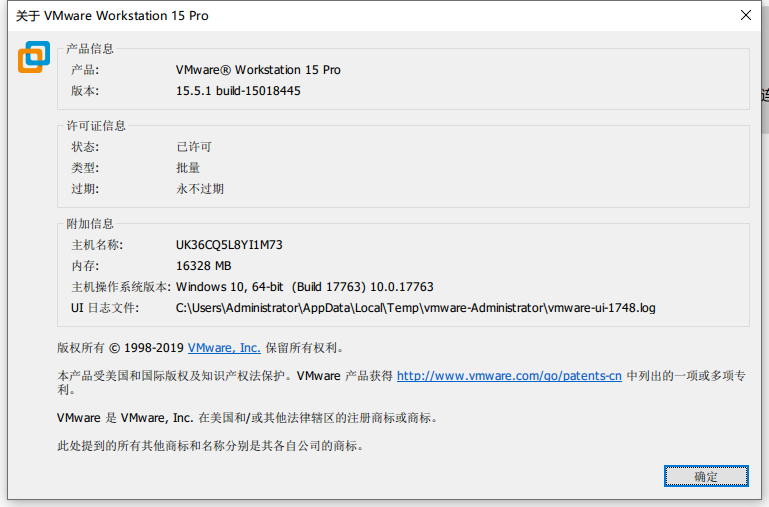The image size is (769, 507).
Task: Click the license status 已许可
Action: point(194,147)
